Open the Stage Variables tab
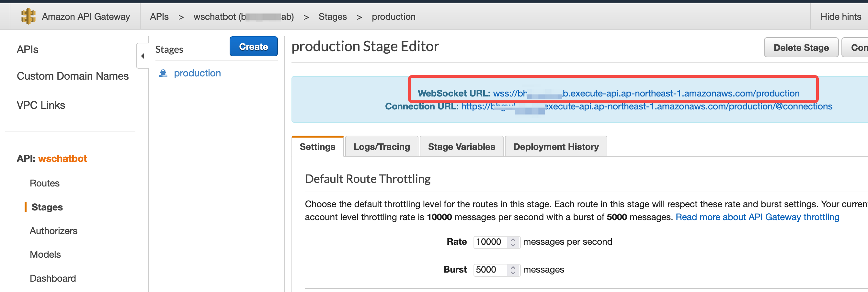Screen dimensions: 868x292 pos(461,147)
